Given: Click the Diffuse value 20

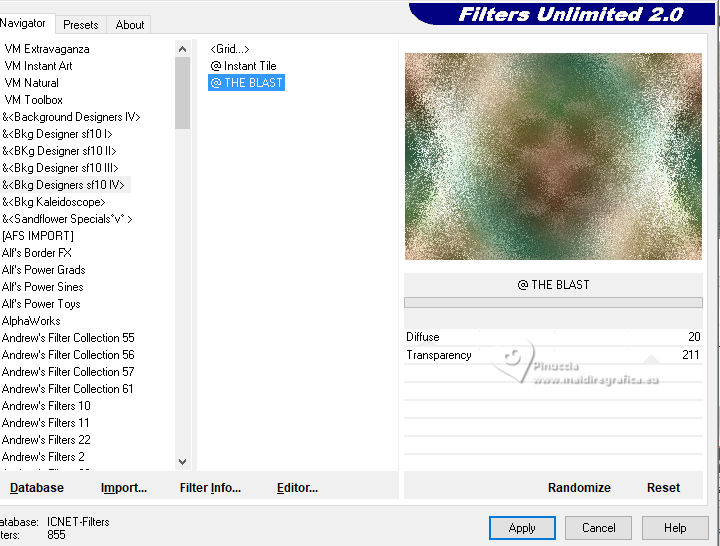Looking at the screenshot, I should pos(694,337).
